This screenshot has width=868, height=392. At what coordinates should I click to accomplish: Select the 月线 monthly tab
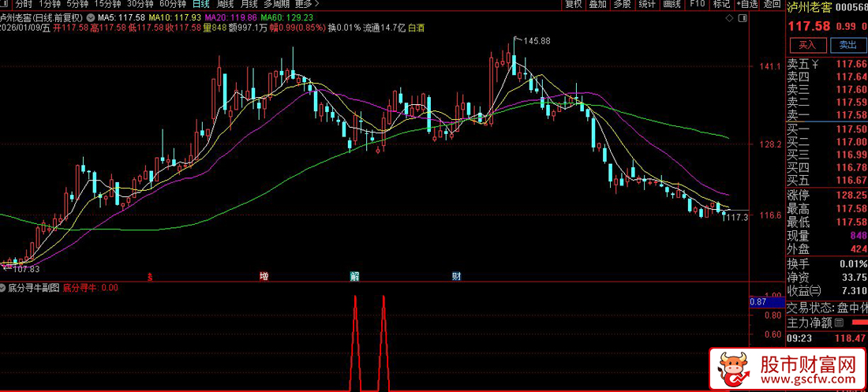pyautogui.click(x=249, y=4)
